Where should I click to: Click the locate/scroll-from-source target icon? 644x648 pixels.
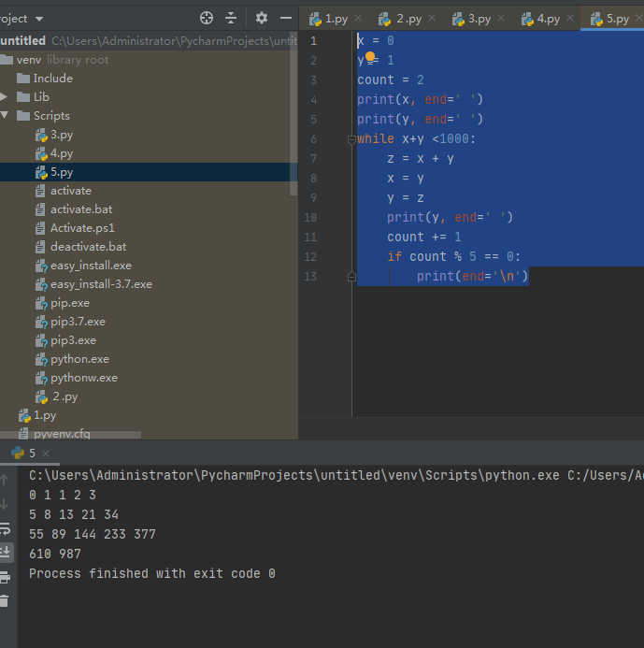click(x=207, y=18)
